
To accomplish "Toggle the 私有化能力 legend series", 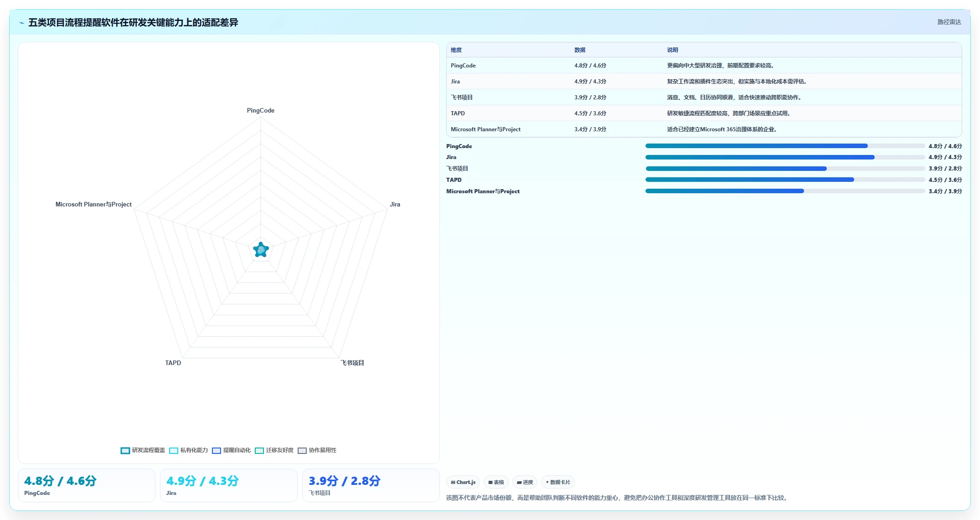I will [x=188, y=450].
